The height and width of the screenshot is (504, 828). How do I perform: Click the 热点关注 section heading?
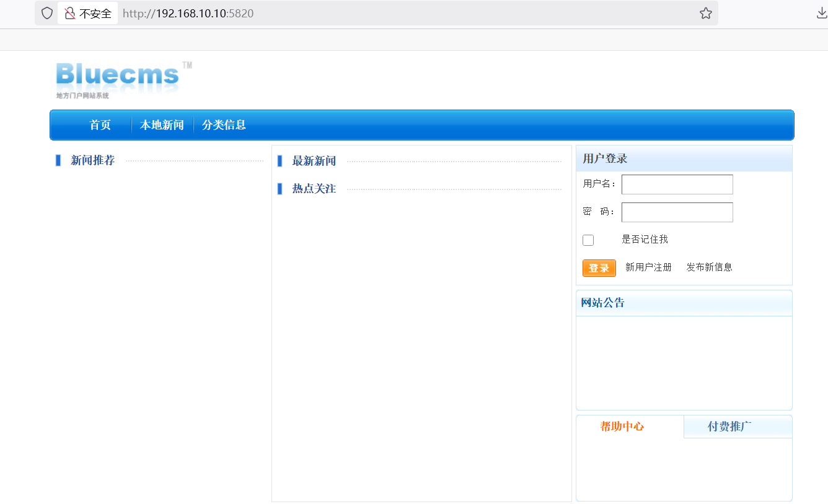click(314, 189)
